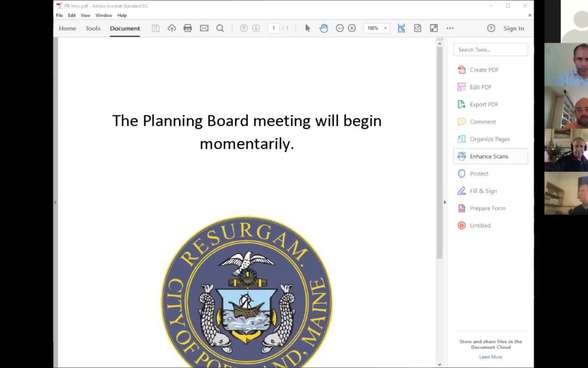The height and width of the screenshot is (368, 588).
Task: Open the Help menu
Action: click(x=122, y=15)
